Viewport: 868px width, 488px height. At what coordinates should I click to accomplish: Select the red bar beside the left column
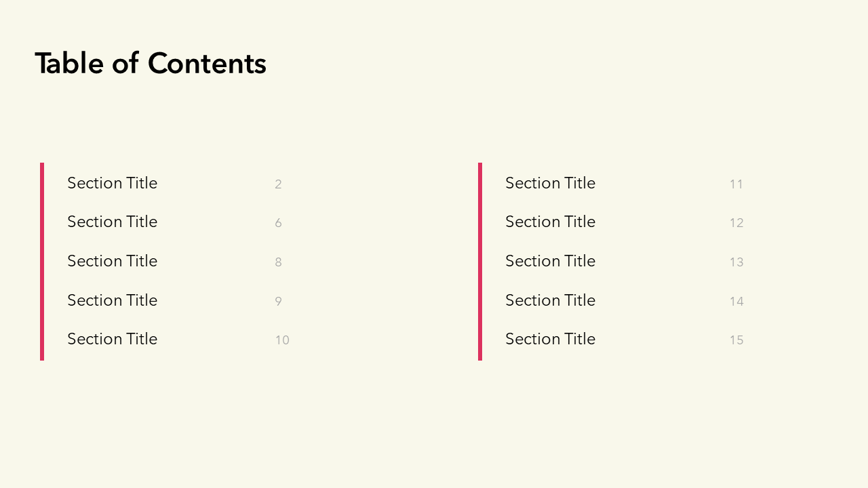tap(42, 262)
